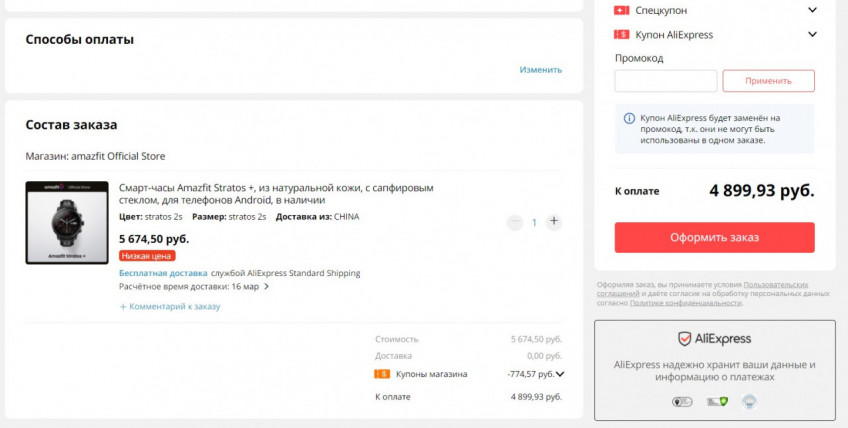Decrease item quantity with minus button

[x=515, y=222]
